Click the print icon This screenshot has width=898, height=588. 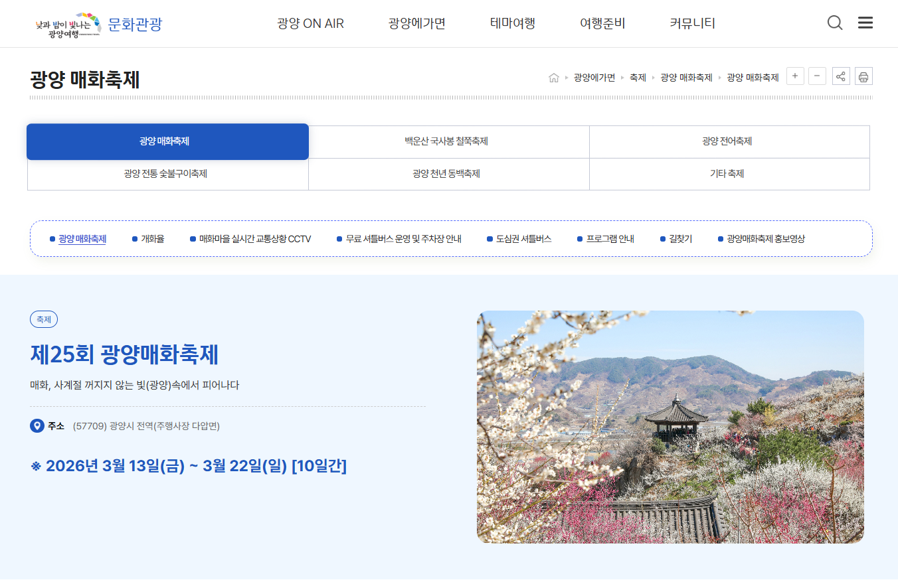863,76
